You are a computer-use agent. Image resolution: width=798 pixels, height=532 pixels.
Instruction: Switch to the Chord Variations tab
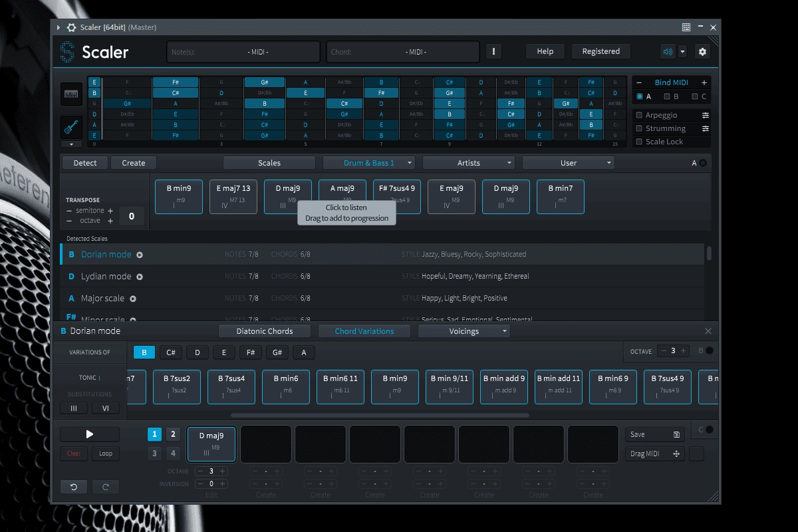click(x=364, y=331)
